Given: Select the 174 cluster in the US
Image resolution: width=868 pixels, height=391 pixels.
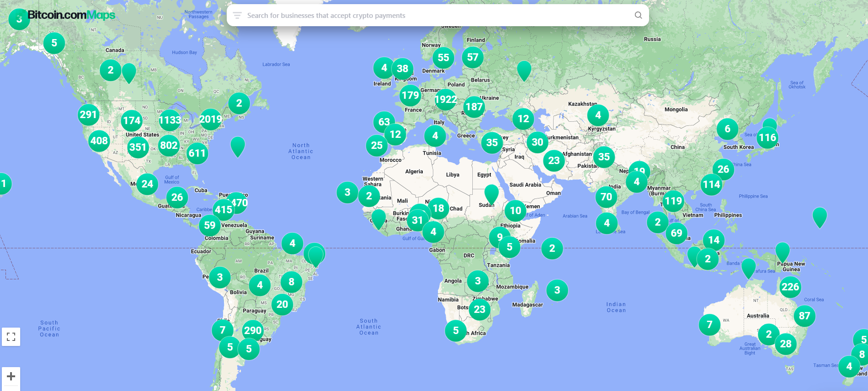Looking at the screenshot, I should click(x=132, y=121).
